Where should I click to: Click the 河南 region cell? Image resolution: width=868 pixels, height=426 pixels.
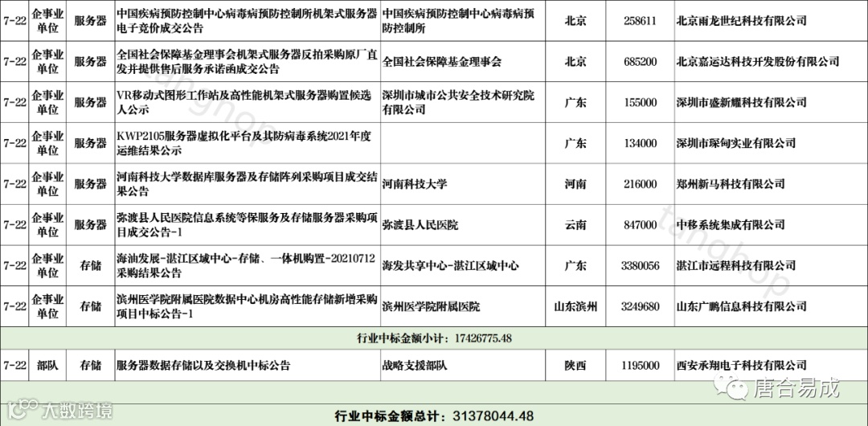pyautogui.click(x=575, y=184)
